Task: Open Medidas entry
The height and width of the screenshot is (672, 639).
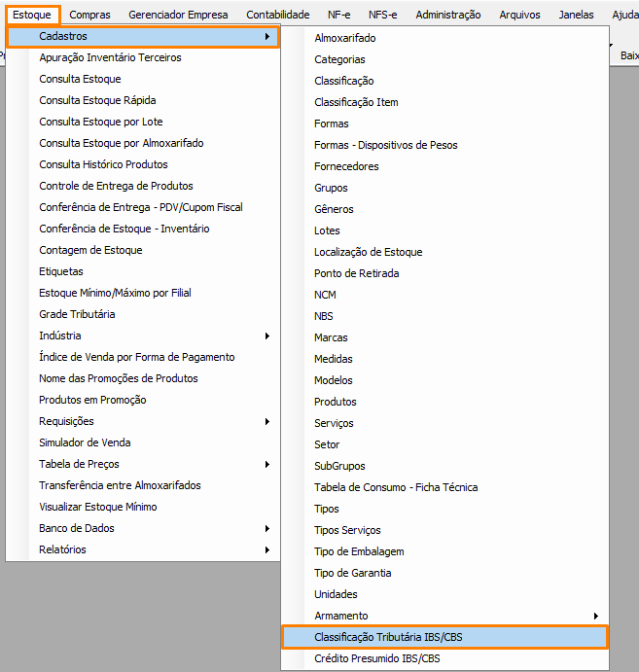Action: 444,359
